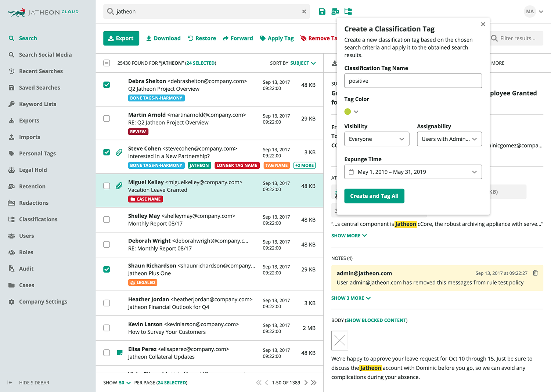Uncheck Debra Shelton's email checkbox
This screenshot has height=392, width=551.
point(107,85)
